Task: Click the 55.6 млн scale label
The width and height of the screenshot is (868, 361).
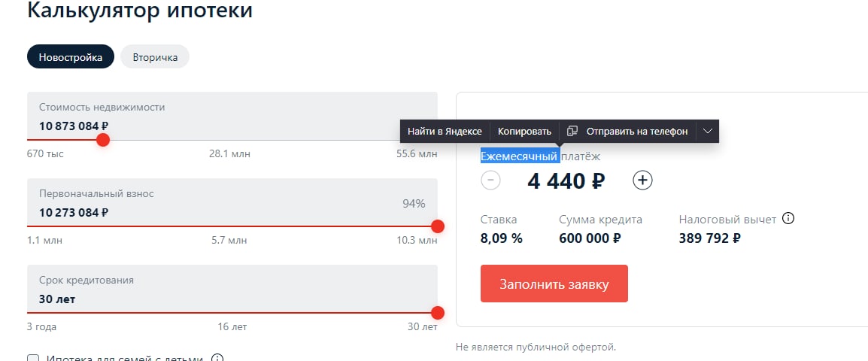Action: click(417, 154)
